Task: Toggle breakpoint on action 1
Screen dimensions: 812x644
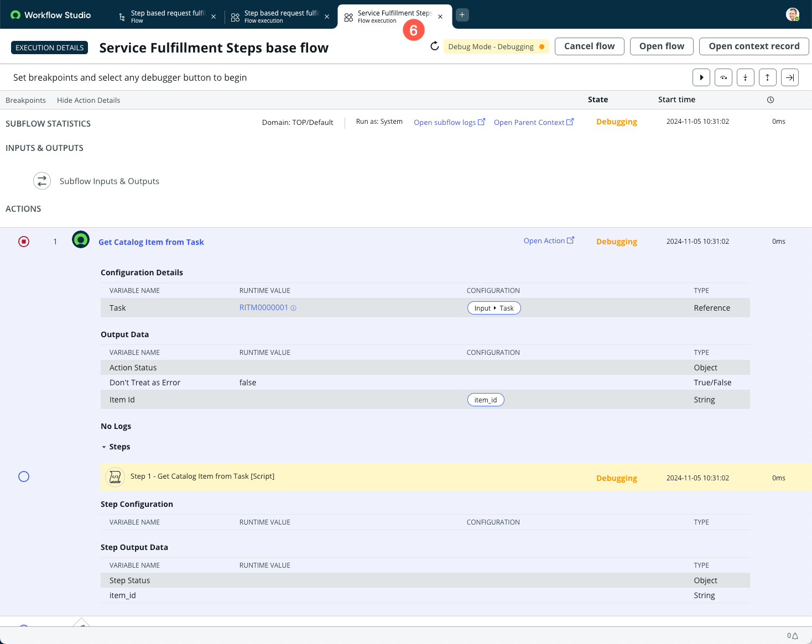Action: [24, 242]
